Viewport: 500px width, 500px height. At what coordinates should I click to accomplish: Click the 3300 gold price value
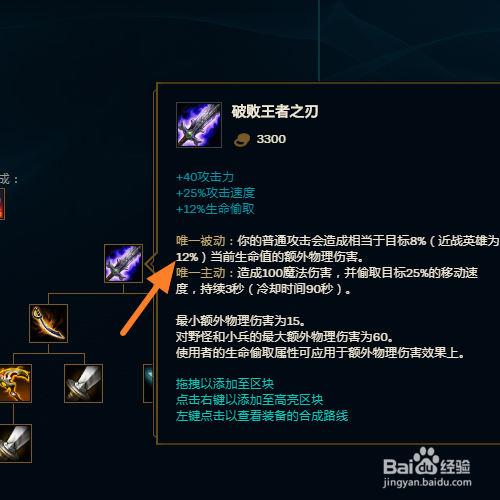tap(271, 139)
